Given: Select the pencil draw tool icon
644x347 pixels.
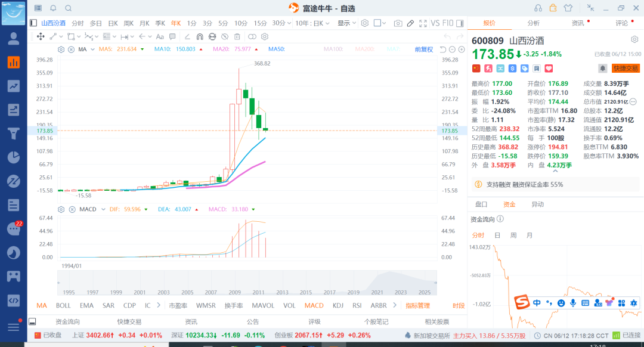Looking at the screenshot, I should tap(410, 23).
